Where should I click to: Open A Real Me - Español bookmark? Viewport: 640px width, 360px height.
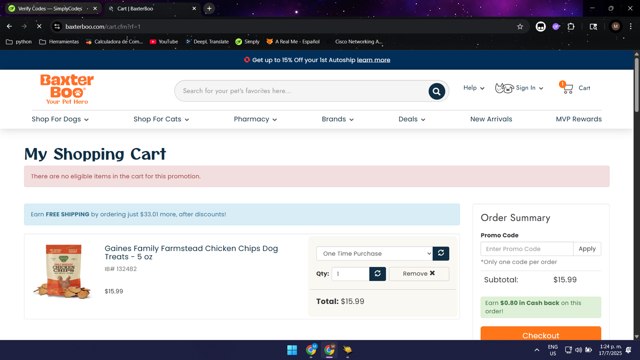click(x=293, y=42)
